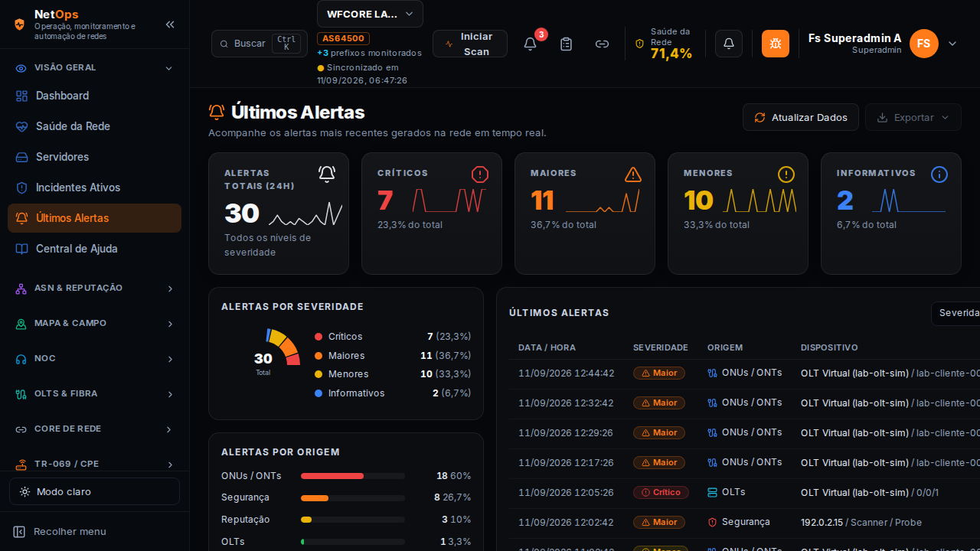Collapse sidebar using the double-chevron icon

pos(170,24)
